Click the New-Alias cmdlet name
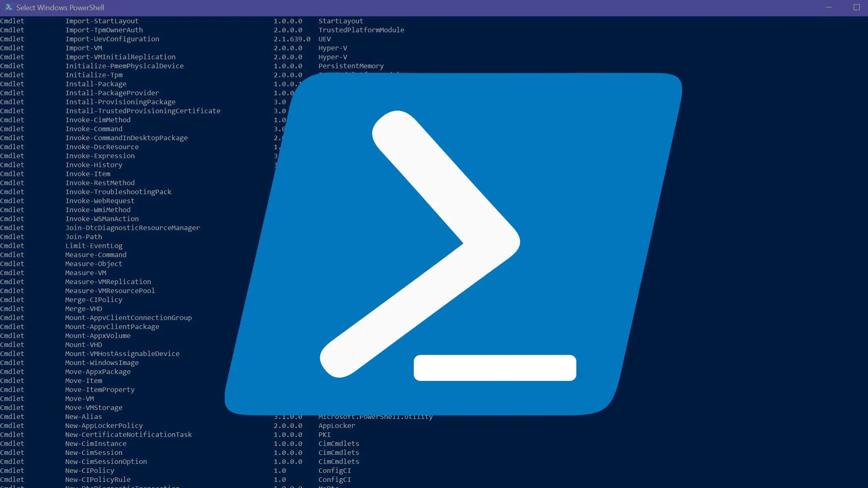Image resolution: width=868 pixels, height=488 pixels. coord(84,417)
